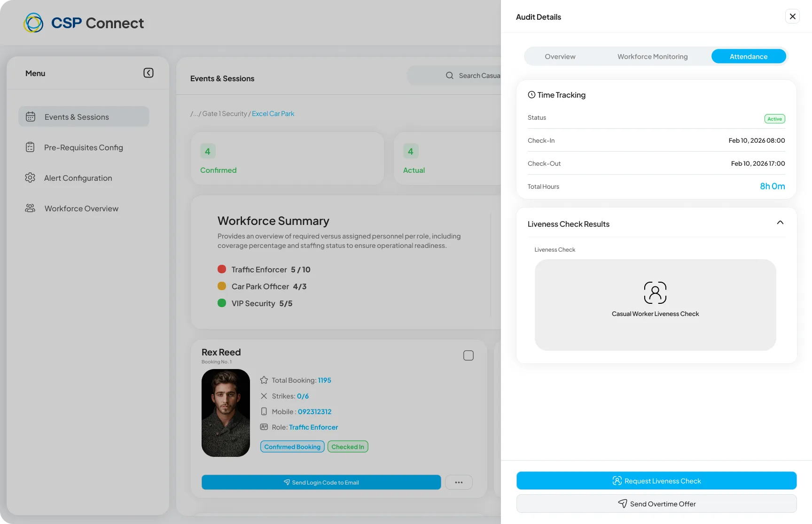Viewport: 812px width, 524px height.
Task: Click the green VIP Security status dot
Action: pyautogui.click(x=222, y=303)
